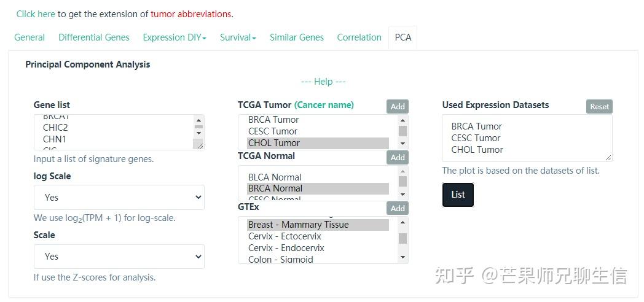The width and height of the screenshot is (644, 302).
Task: Switch to the General tab
Action: [x=29, y=37]
